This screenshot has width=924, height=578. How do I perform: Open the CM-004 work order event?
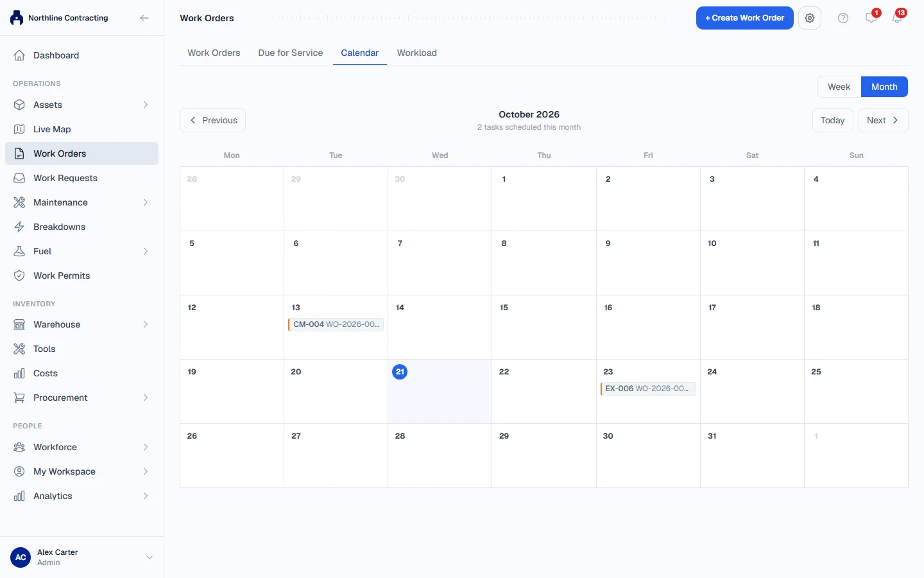(x=336, y=324)
